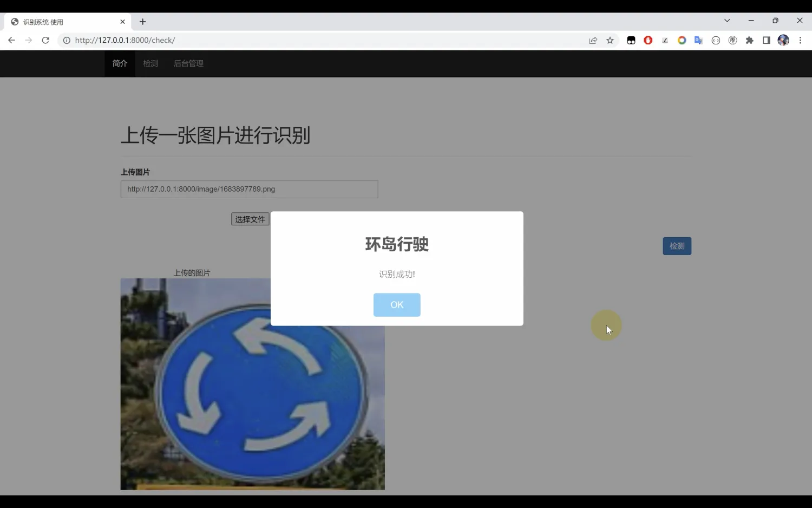The image size is (812, 508).
Task: Click the image URL input field
Action: [249, 189]
